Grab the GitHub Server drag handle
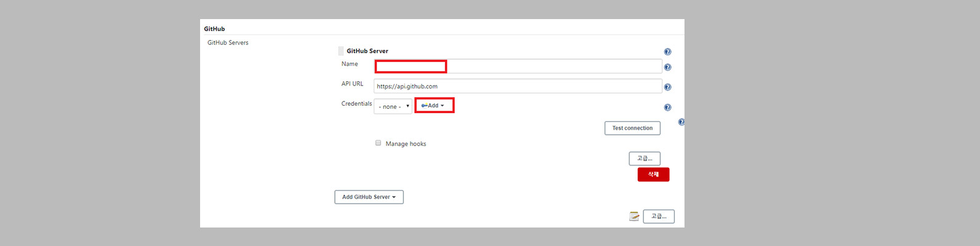 click(x=340, y=51)
